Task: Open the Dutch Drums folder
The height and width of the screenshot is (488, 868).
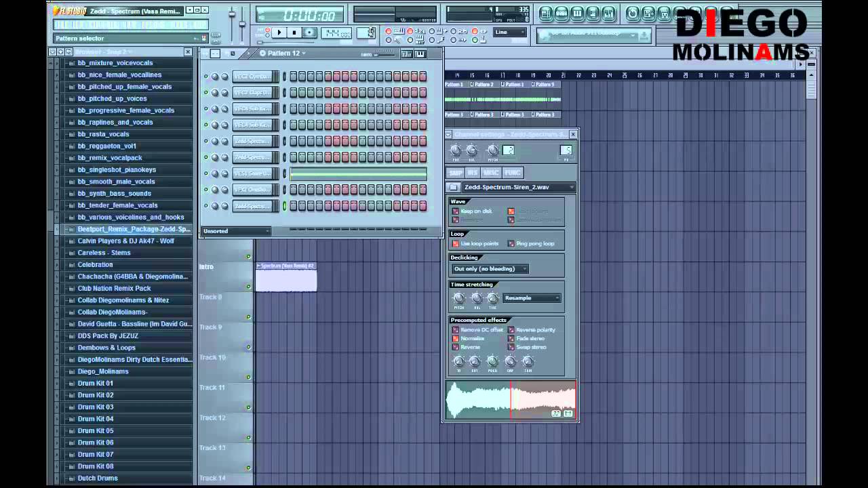Action: coord(98,479)
